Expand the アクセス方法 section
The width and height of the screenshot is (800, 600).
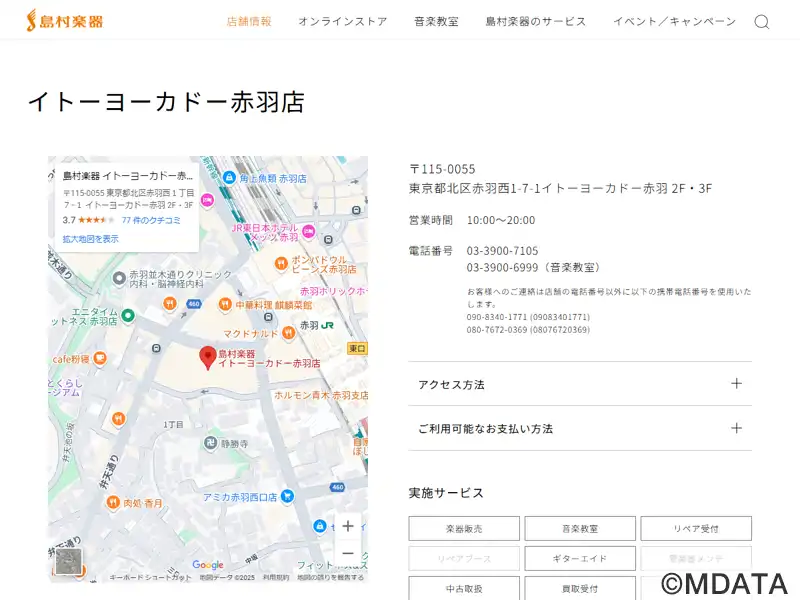(x=580, y=384)
